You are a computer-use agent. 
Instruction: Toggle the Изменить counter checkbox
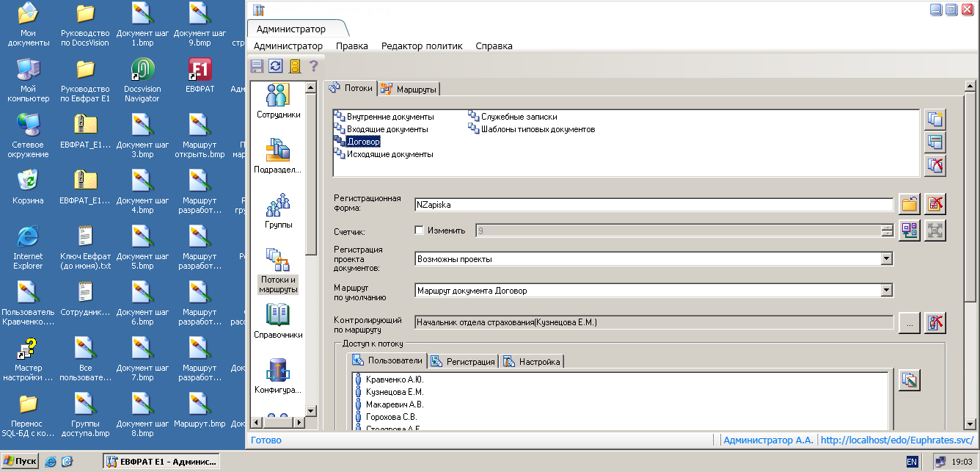click(x=420, y=230)
